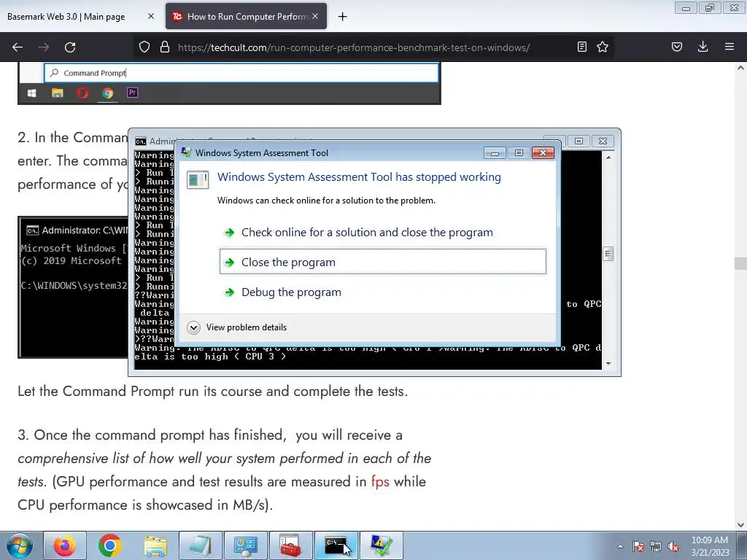Click the Command Prompt search box in article image
747x560 pixels.
point(241,73)
